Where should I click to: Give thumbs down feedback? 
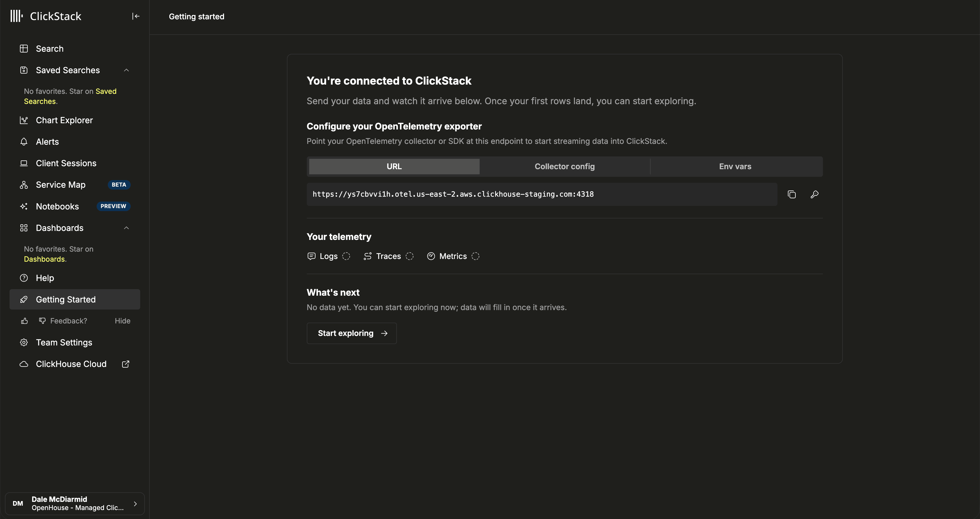pyautogui.click(x=42, y=321)
